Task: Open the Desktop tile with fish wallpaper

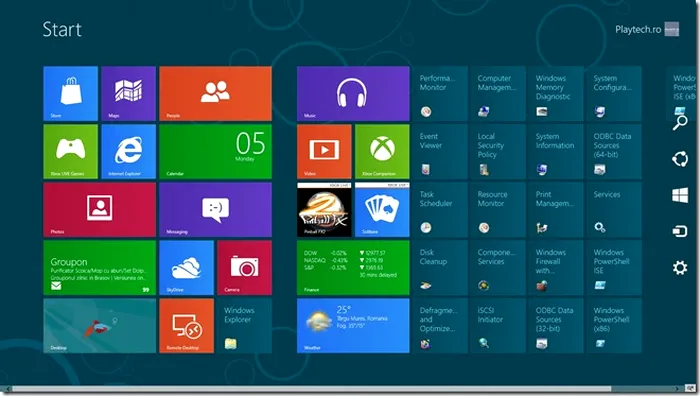Action: point(100,325)
